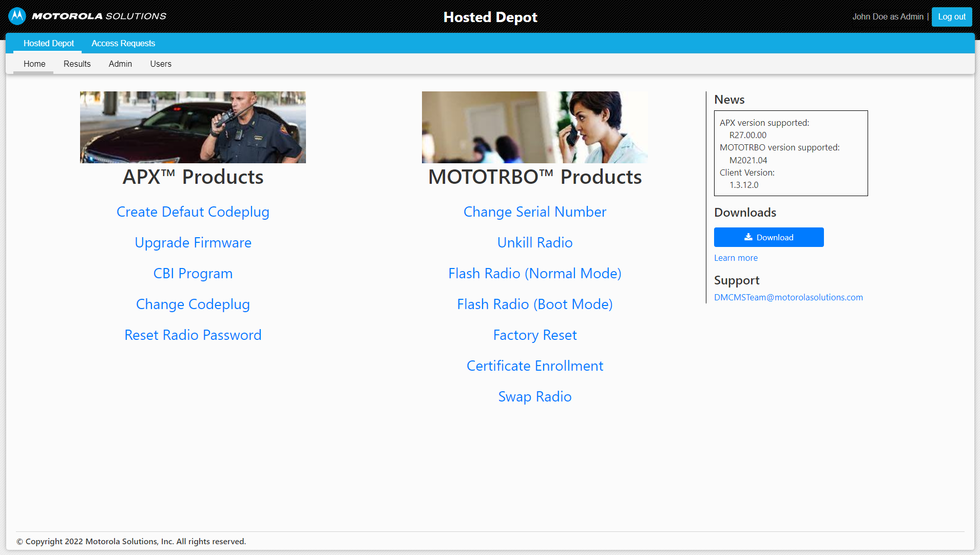Click the MOTOTRBO woman with radio image
This screenshot has height=555, width=980.
535,127
